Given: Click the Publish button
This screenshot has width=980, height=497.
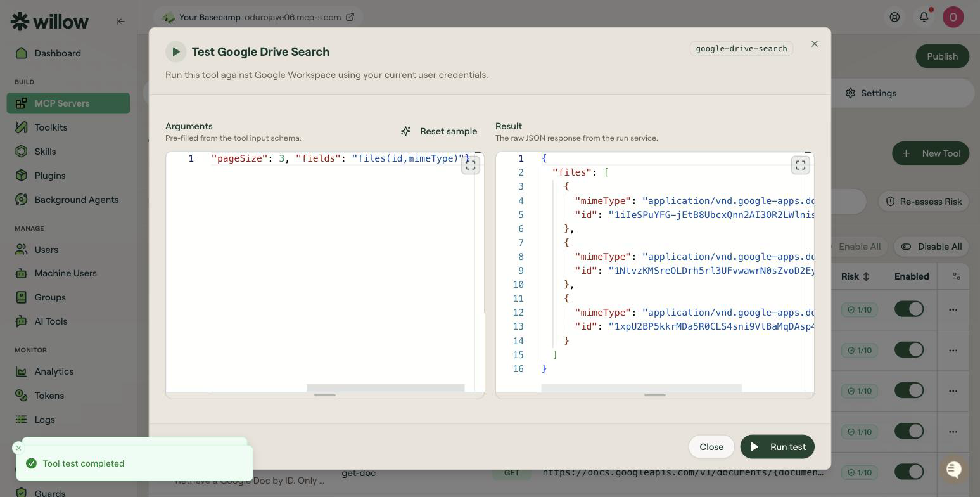Looking at the screenshot, I should coord(942,56).
